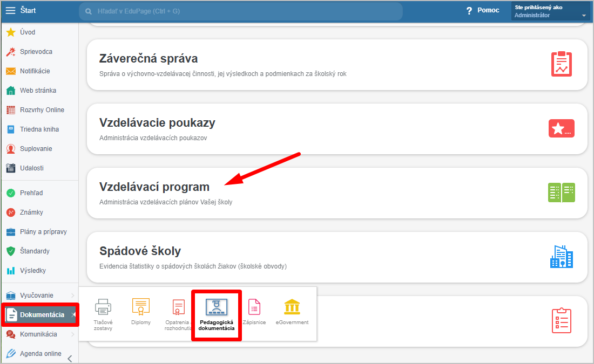The width and height of the screenshot is (594, 364).
Task: Click the open book icon for Vyučovanie
Action: click(11, 296)
